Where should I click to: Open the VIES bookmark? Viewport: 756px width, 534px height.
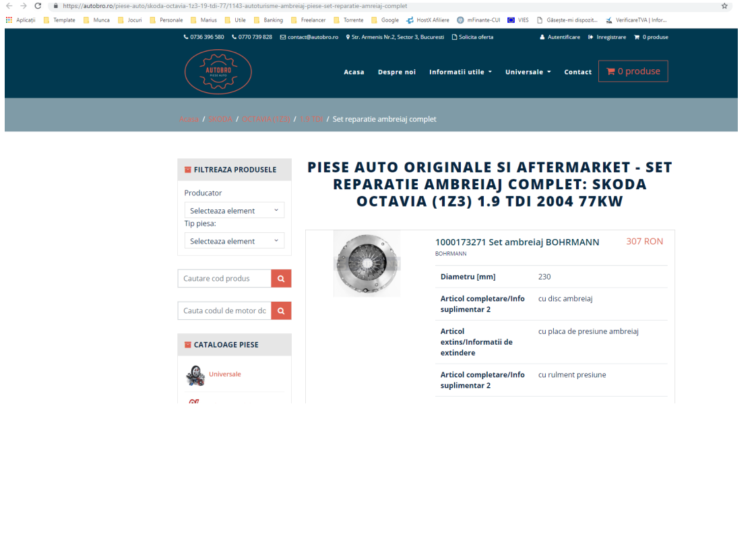pyautogui.click(x=518, y=20)
